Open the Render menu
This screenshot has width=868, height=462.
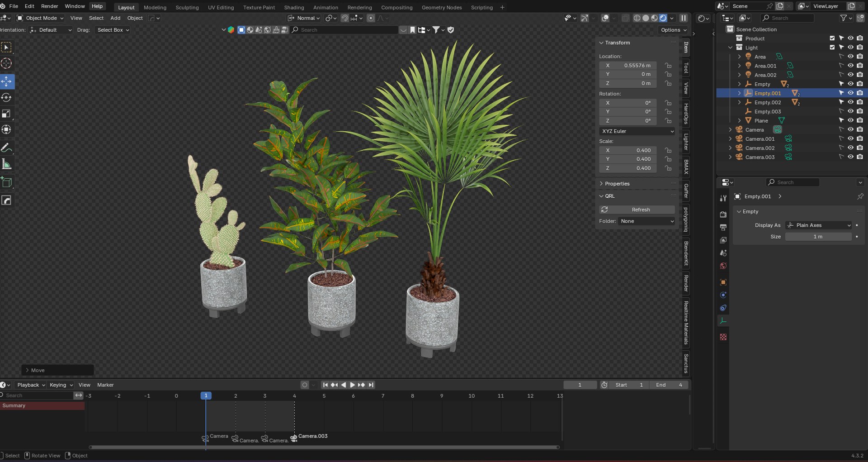click(49, 6)
